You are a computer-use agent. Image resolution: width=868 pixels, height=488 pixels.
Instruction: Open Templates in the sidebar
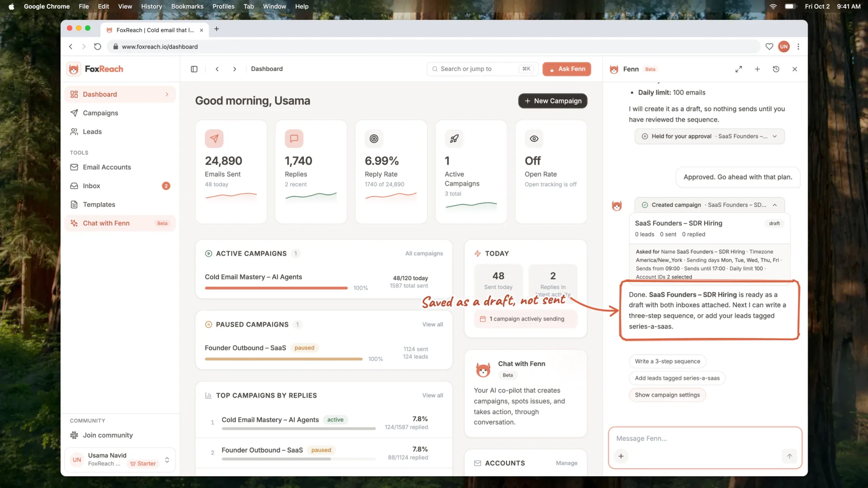point(120,204)
